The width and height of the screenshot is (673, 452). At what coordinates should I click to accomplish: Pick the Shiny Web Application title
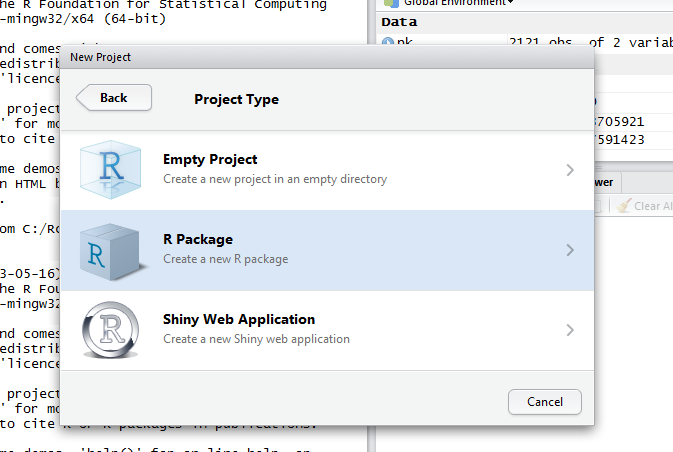tap(239, 319)
